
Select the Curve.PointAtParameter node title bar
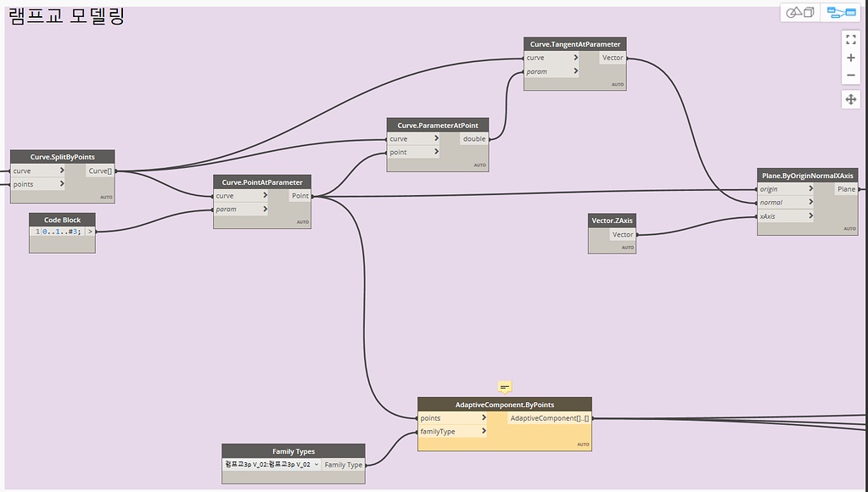(261, 182)
